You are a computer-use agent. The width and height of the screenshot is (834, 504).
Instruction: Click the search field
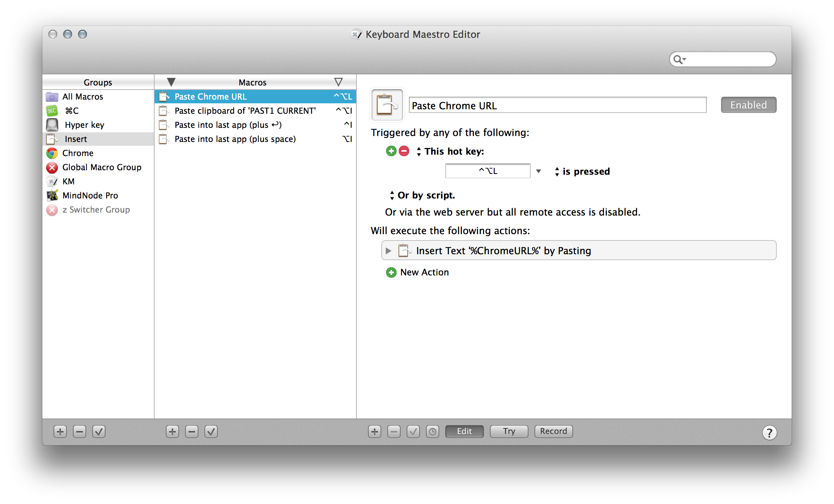723,59
